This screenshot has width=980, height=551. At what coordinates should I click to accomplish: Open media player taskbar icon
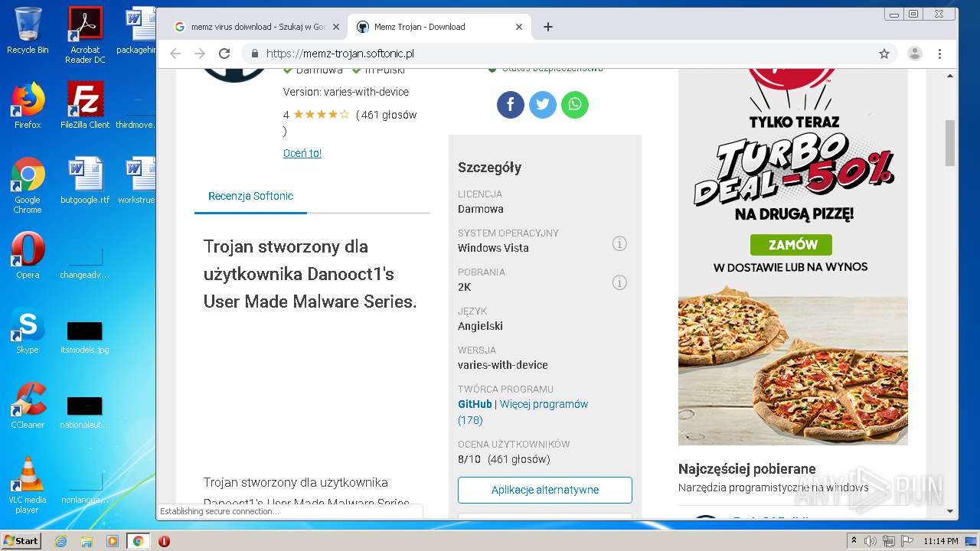click(x=113, y=541)
